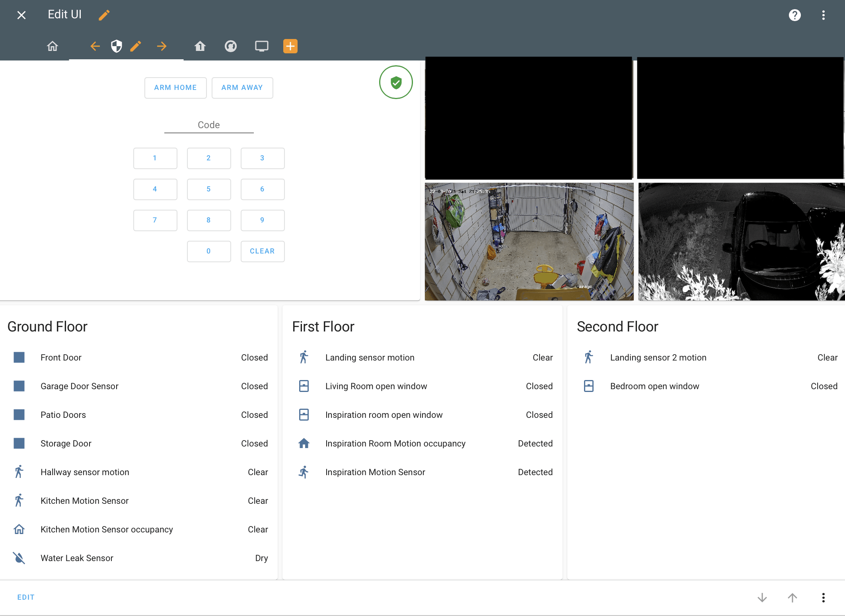Tap keypad digit 0
The width and height of the screenshot is (845, 616).
tap(209, 251)
